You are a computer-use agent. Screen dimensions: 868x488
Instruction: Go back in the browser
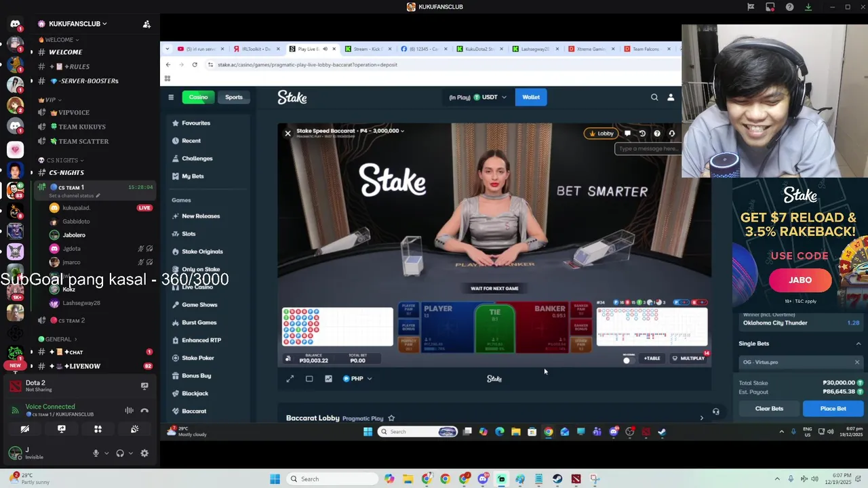pos(168,64)
